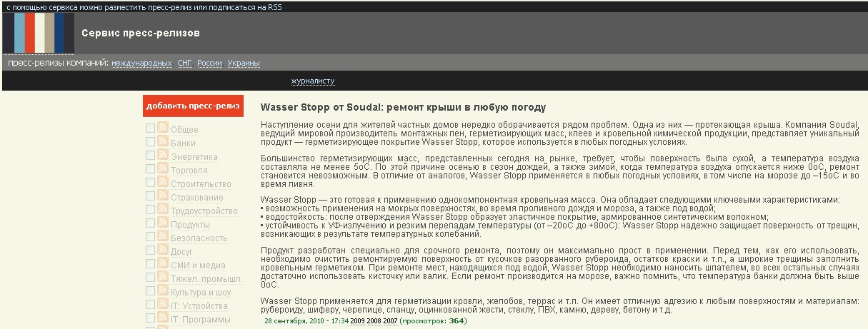868x329 pixels.
Task: Select the Строительство checkbox
Action: tap(151, 183)
